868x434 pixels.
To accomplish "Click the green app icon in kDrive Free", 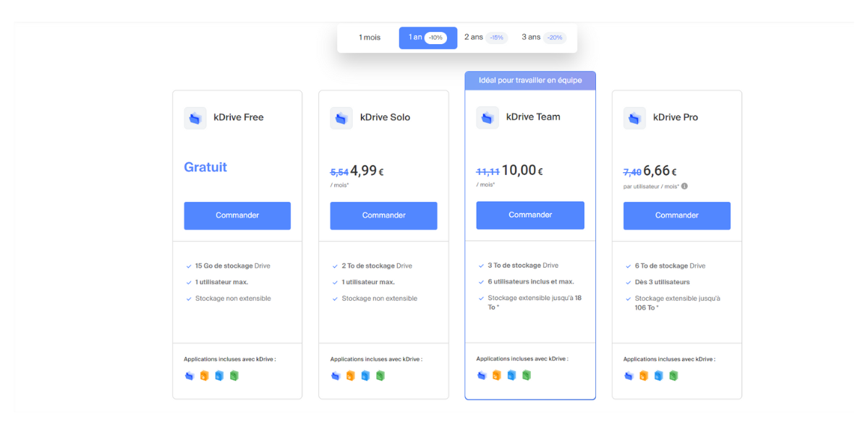I will [x=234, y=376].
